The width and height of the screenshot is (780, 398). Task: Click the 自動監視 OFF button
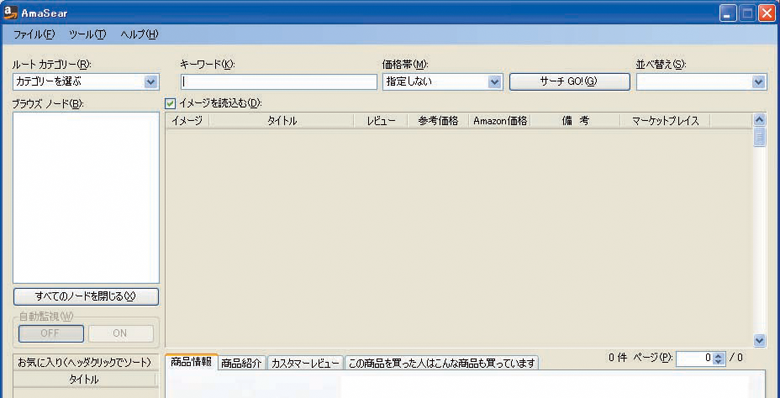51,333
